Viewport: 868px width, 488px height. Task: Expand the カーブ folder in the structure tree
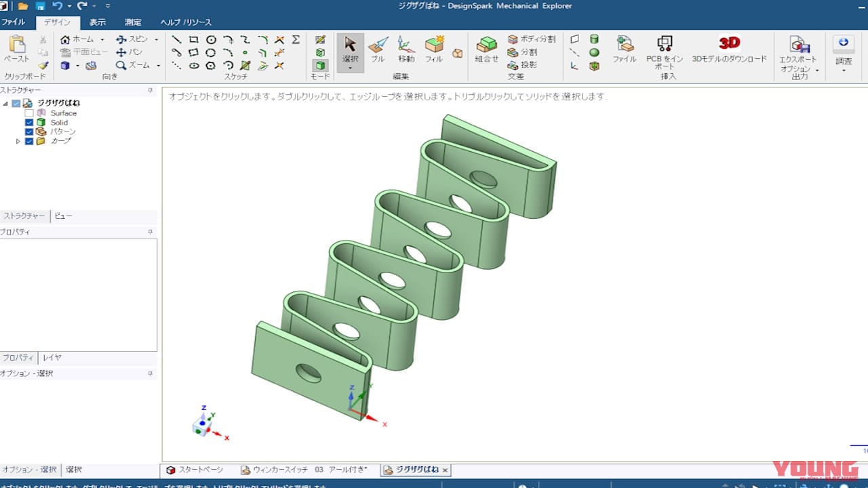18,141
